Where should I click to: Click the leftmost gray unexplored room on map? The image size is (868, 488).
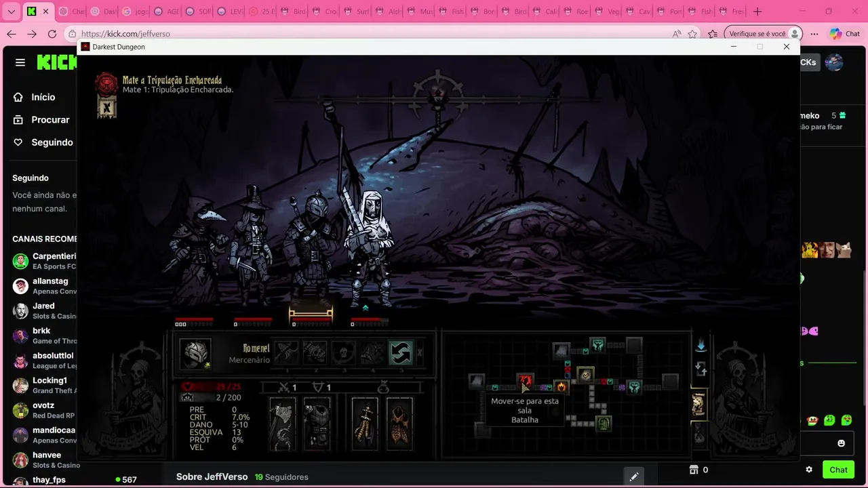477,381
